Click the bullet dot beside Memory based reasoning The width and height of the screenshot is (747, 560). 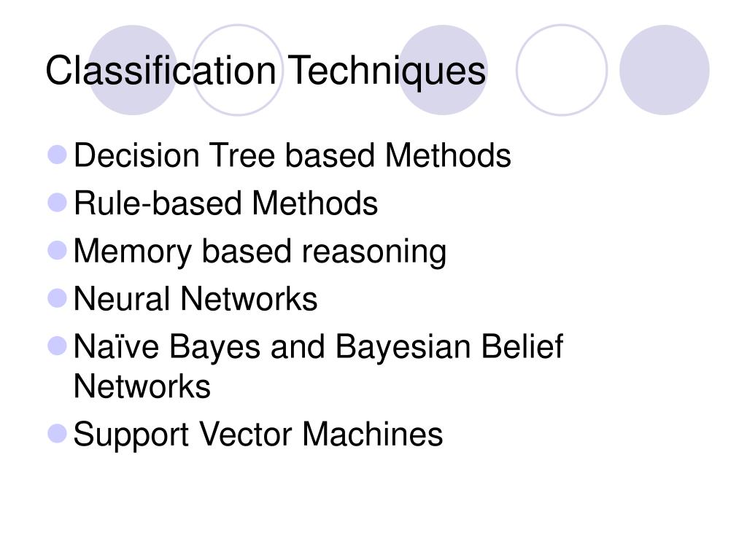(x=57, y=251)
